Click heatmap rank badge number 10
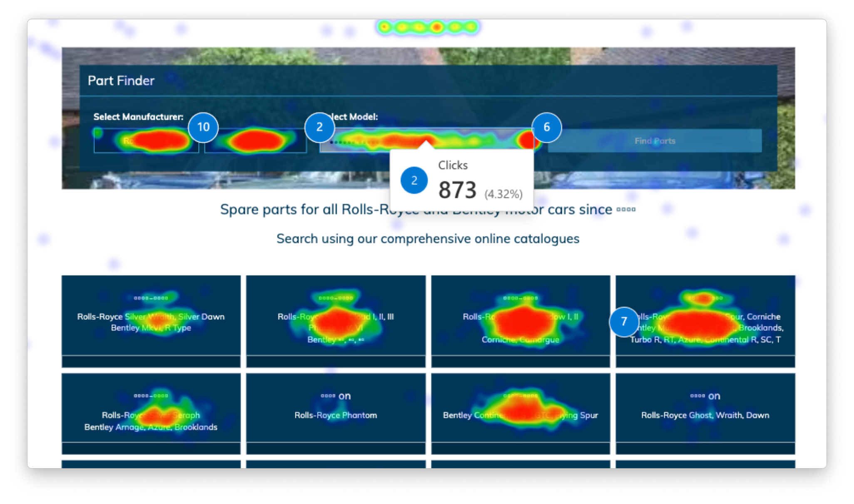 [203, 127]
